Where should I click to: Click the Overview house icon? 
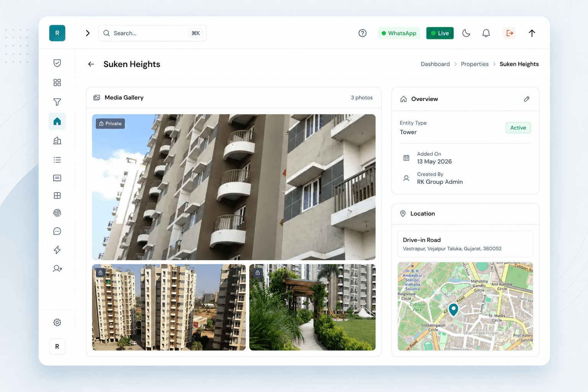(403, 99)
